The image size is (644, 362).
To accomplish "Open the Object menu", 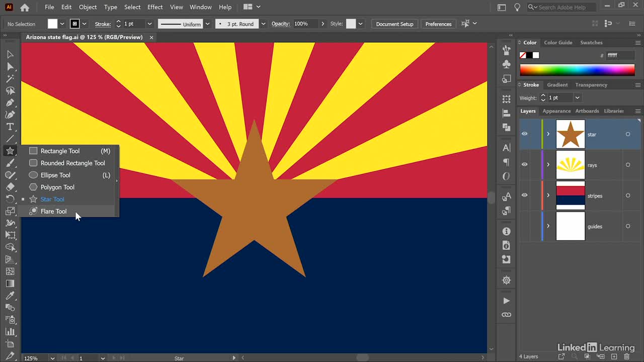I will click(x=88, y=7).
